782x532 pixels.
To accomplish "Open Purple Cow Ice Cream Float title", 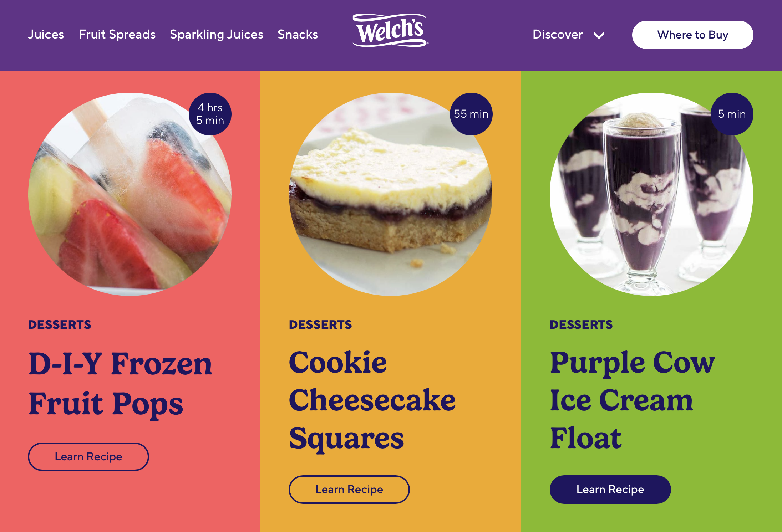I will (632, 400).
